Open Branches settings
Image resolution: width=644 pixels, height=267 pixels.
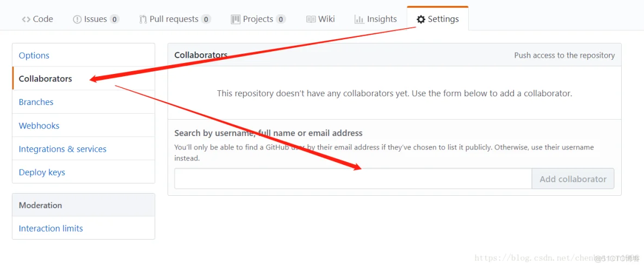coord(83,102)
